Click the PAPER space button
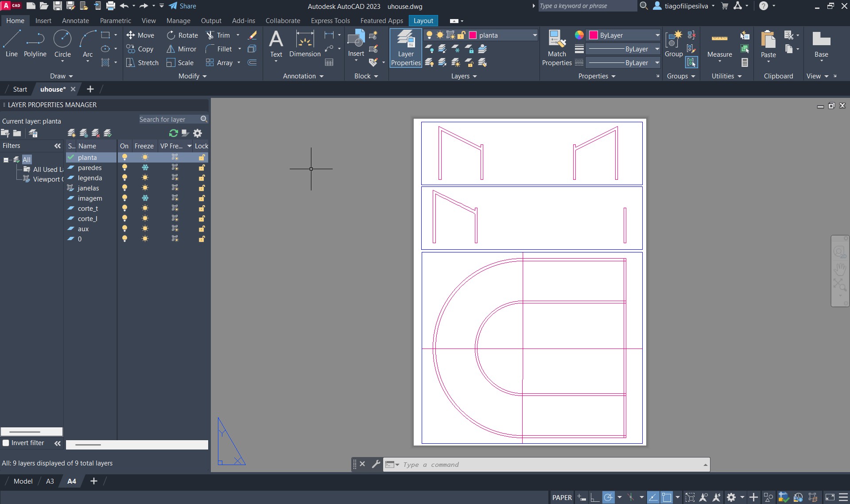 [x=562, y=497]
